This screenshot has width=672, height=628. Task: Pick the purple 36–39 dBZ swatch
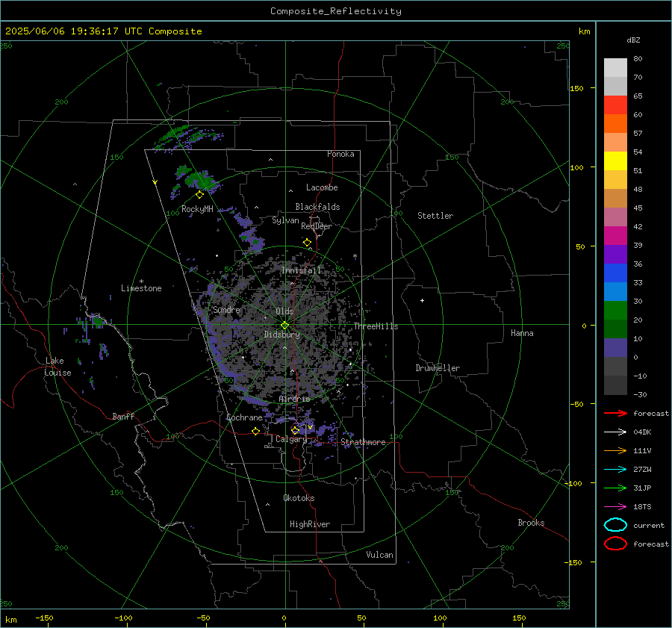[615, 254]
